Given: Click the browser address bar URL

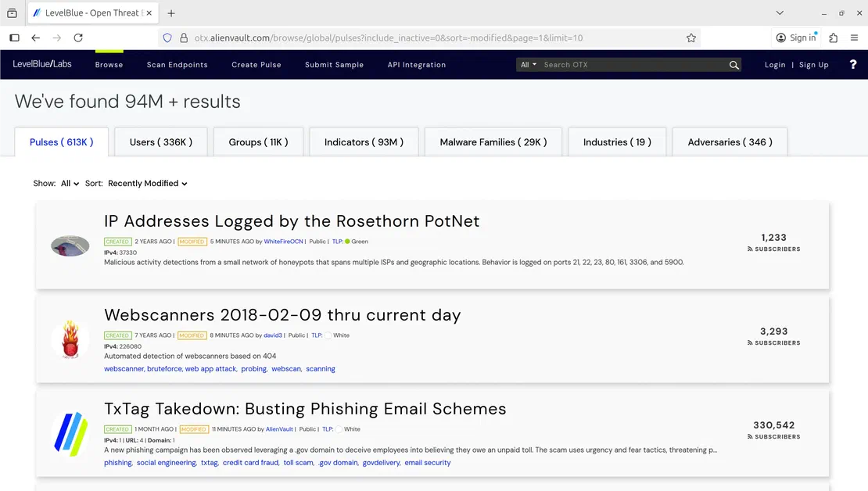Looking at the screenshot, I should tap(388, 38).
